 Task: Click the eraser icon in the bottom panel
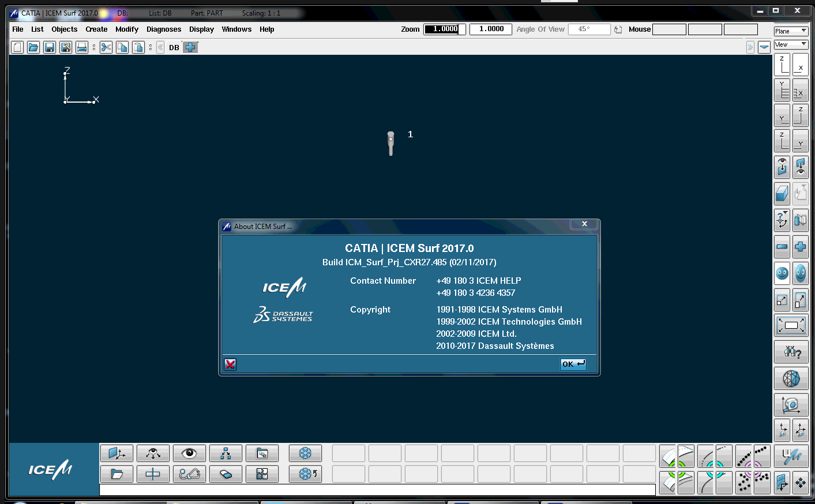(226, 474)
